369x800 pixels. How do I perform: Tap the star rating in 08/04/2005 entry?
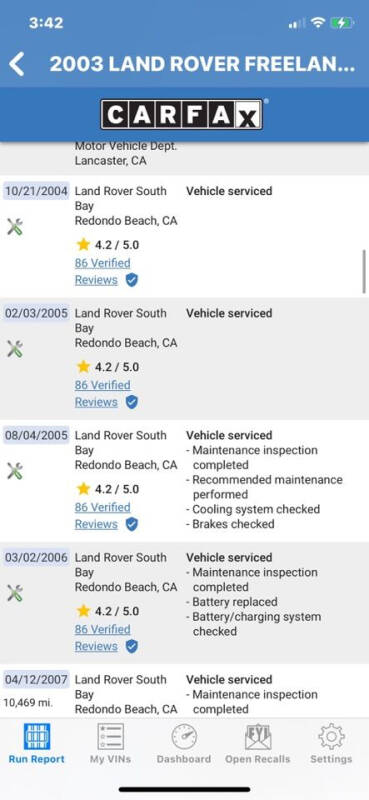108,489
